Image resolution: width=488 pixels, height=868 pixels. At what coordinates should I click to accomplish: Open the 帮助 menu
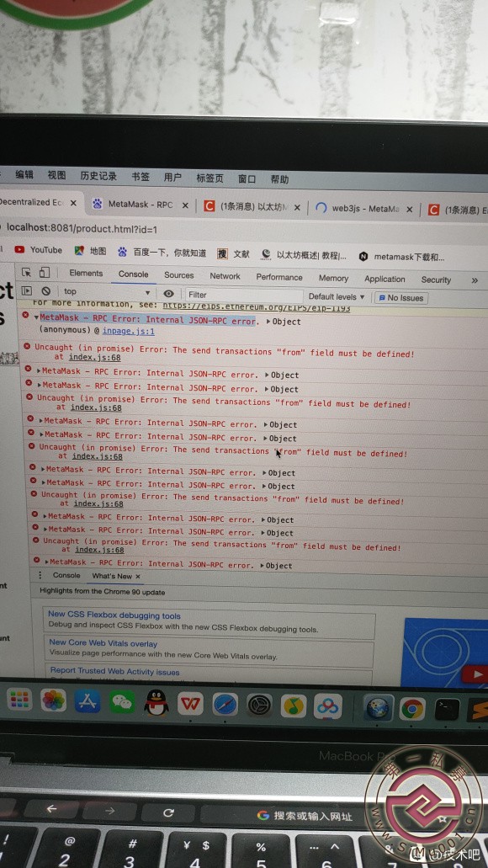tap(280, 179)
